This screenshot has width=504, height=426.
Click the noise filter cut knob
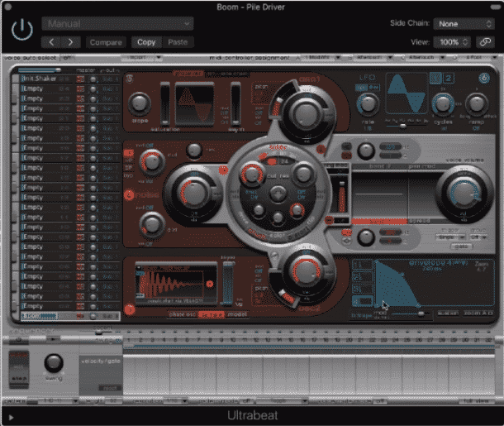(152, 162)
